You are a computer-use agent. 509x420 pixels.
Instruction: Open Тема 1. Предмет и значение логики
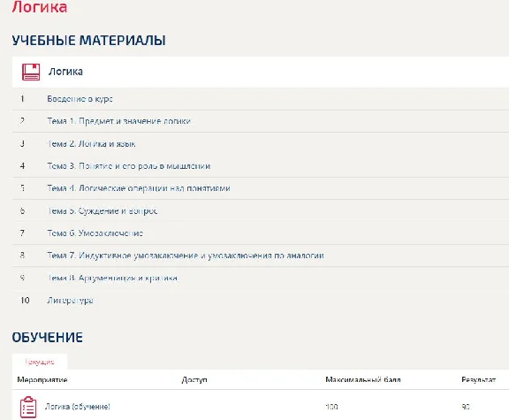(119, 121)
